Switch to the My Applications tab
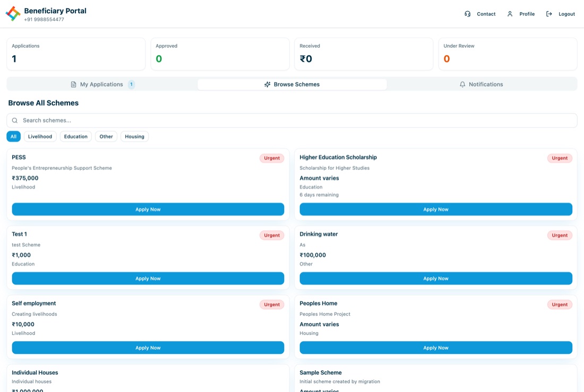The width and height of the screenshot is (584, 392). click(102, 84)
